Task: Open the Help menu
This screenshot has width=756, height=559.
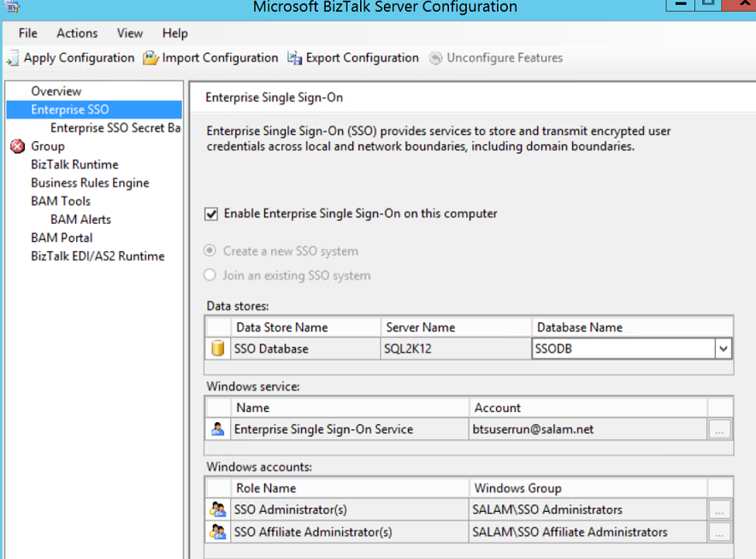Action: click(175, 33)
